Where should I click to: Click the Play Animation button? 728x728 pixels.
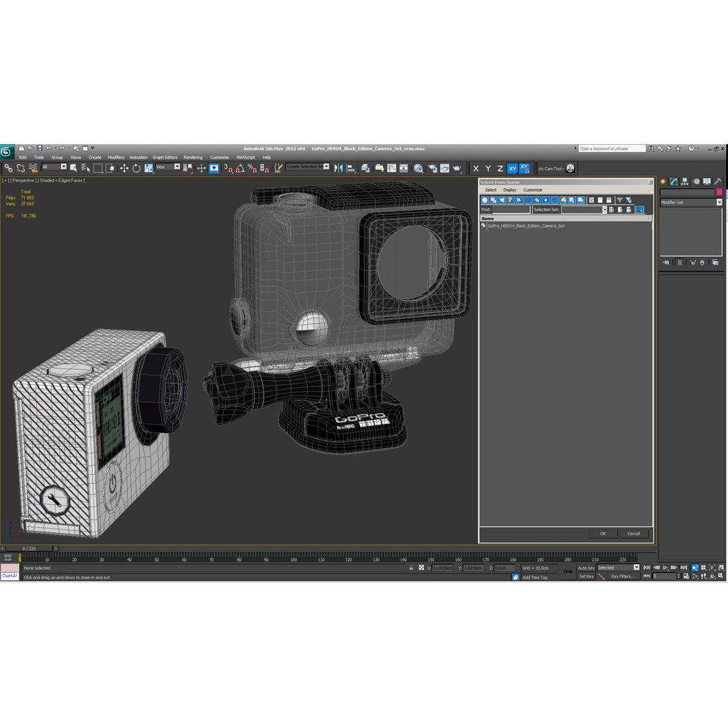(x=665, y=568)
